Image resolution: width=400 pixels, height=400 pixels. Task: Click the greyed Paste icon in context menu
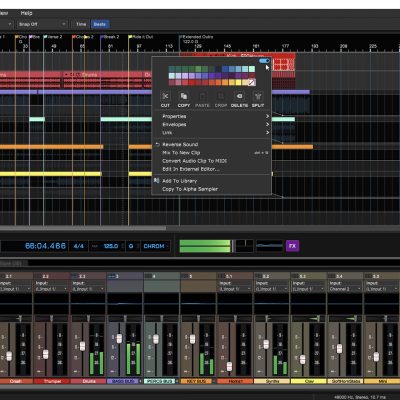[202, 96]
